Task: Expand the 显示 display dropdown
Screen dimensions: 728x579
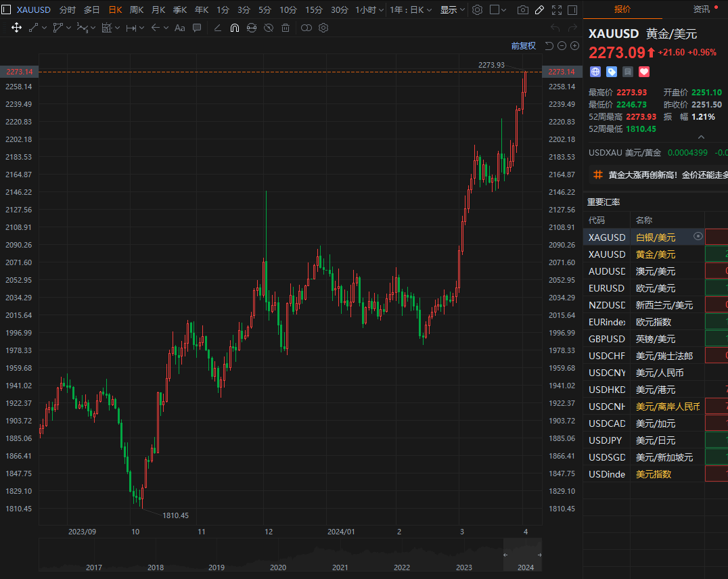Action: point(453,10)
